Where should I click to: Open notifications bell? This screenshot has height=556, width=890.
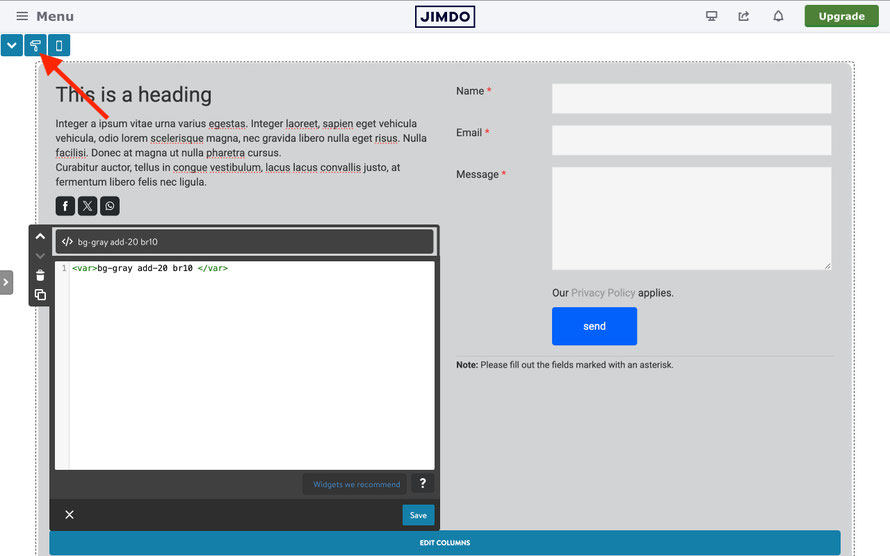click(x=778, y=16)
